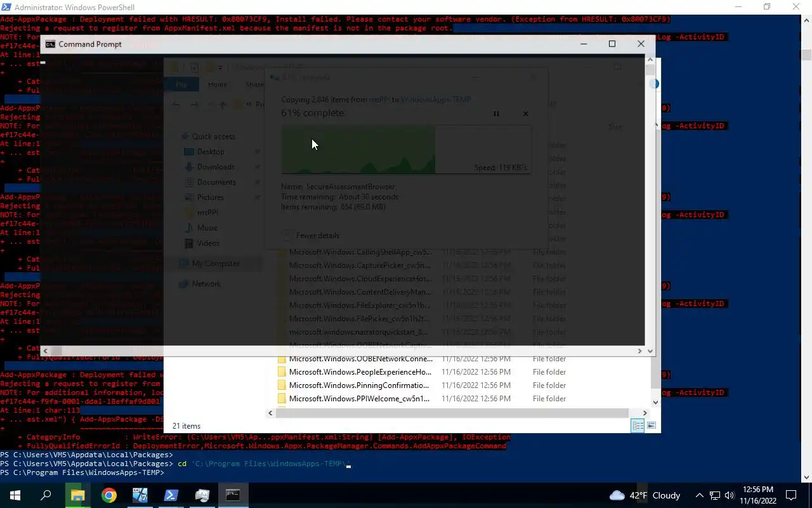The height and width of the screenshot is (508, 812).
Task: Click the PowerShell prompt input line
Action: click(x=82, y=473)
